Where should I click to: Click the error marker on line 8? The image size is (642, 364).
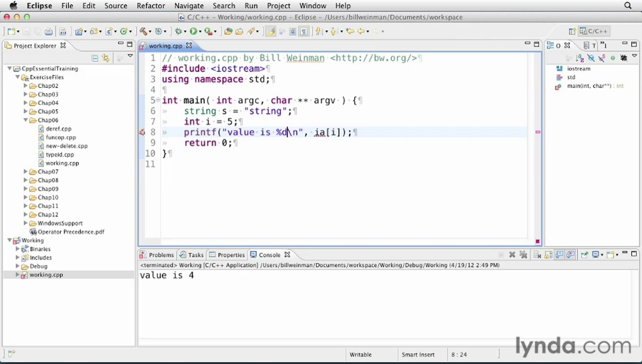pos(142,132)
